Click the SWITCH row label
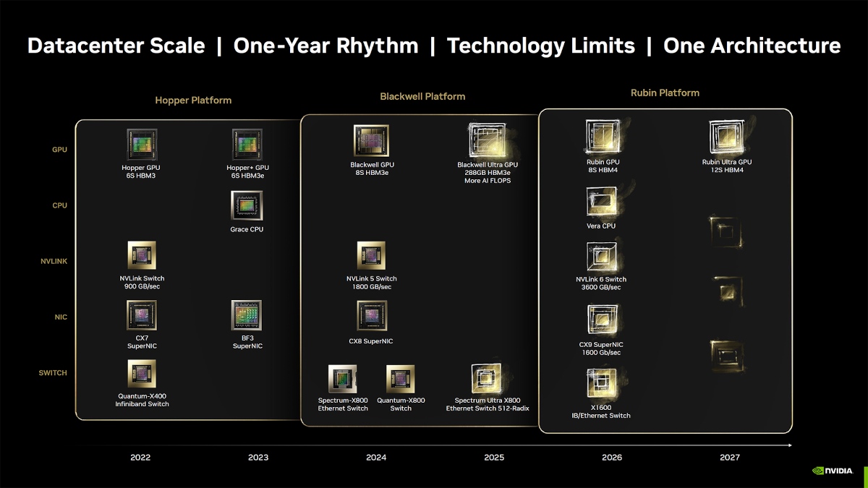The height and width of the screenshot is (488, 868). (x=53, y=373)
